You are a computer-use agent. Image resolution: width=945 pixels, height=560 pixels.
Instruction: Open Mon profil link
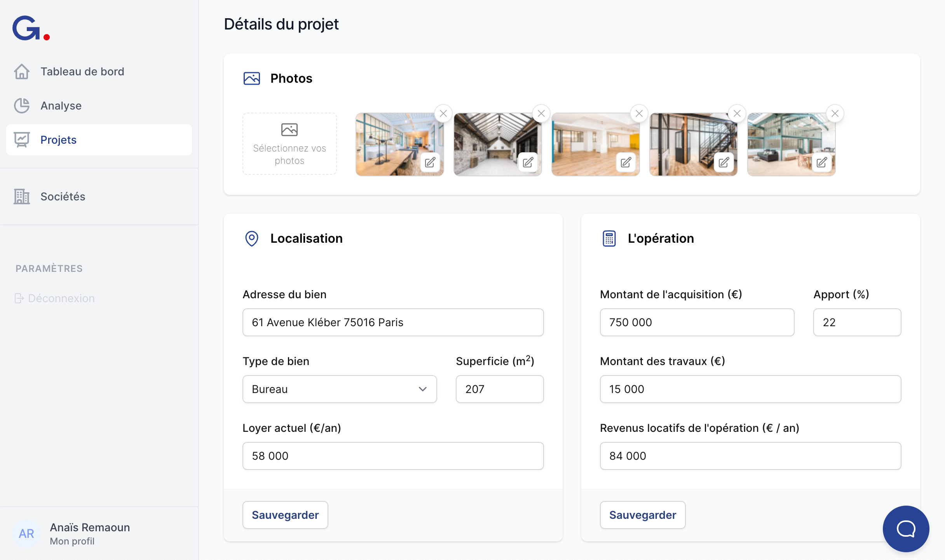pyautogui.click(x=72, y=541)
